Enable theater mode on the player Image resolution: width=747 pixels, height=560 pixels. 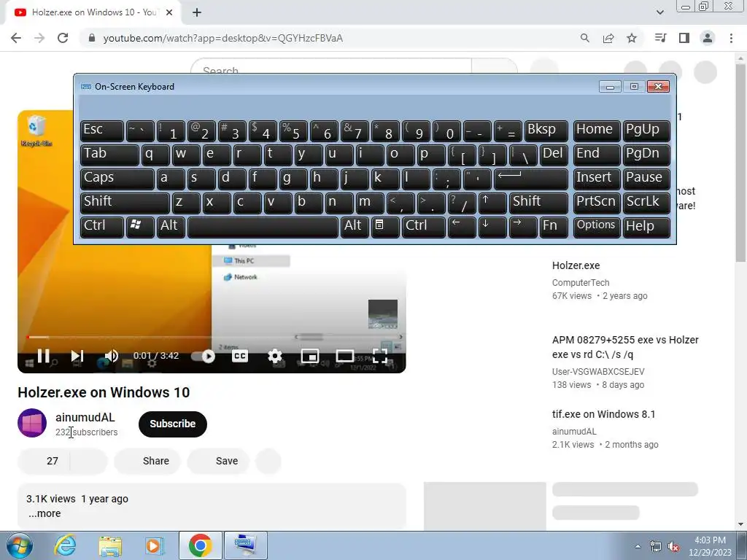pyautogui.click(x=344, y=356)
